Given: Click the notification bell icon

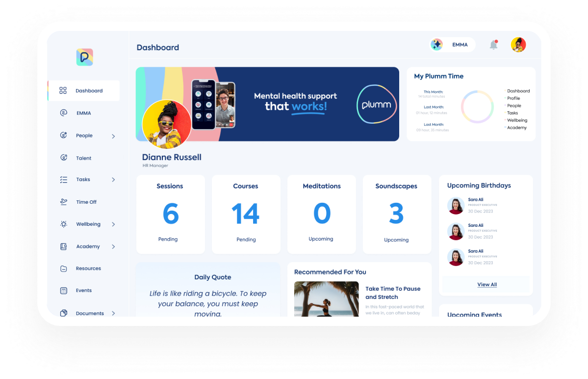Looking at the screenshot, I should 494,44.
